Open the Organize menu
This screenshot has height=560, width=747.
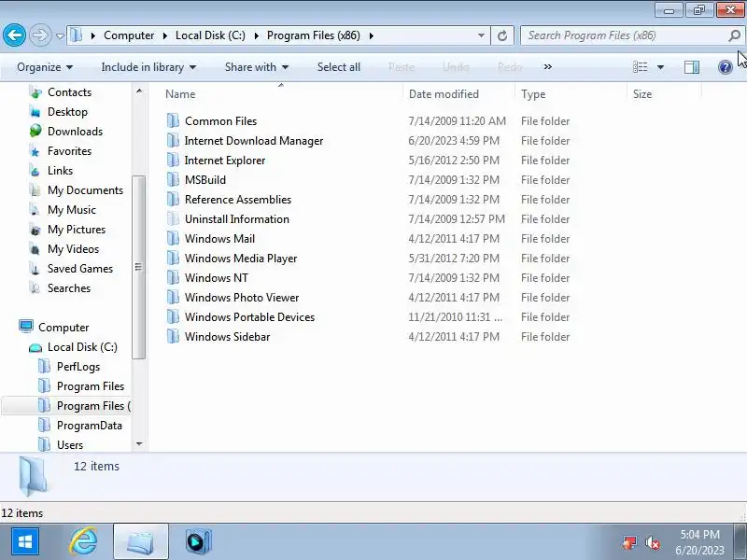click(45, 67)
